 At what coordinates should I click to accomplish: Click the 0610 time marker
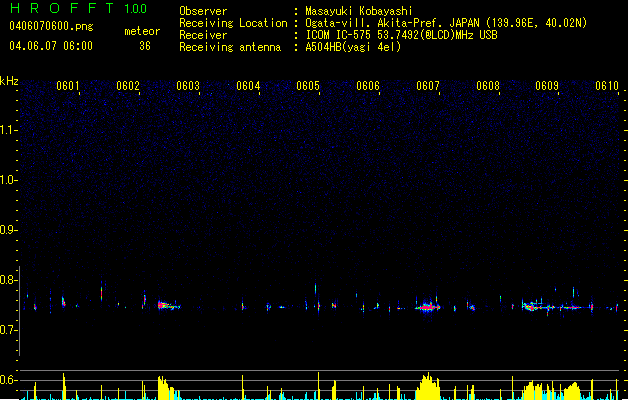(x=607, y=86)
